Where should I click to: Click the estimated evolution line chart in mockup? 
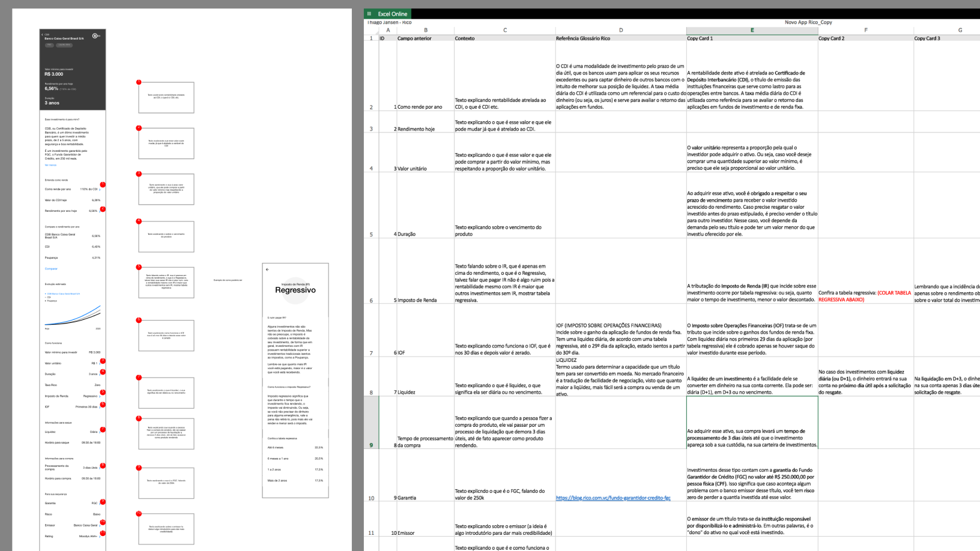[73, 316]
